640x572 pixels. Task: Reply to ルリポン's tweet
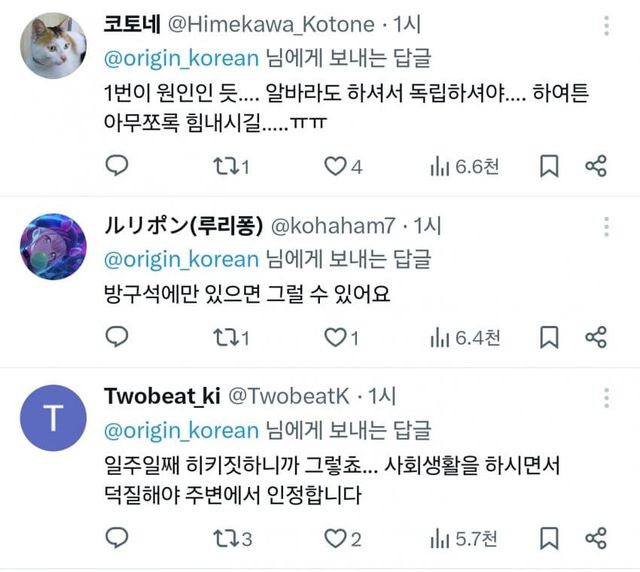click(117, 338)
